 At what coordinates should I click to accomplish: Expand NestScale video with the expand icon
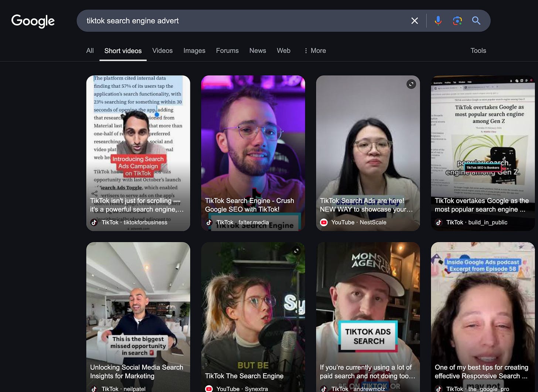pos(411,84)
